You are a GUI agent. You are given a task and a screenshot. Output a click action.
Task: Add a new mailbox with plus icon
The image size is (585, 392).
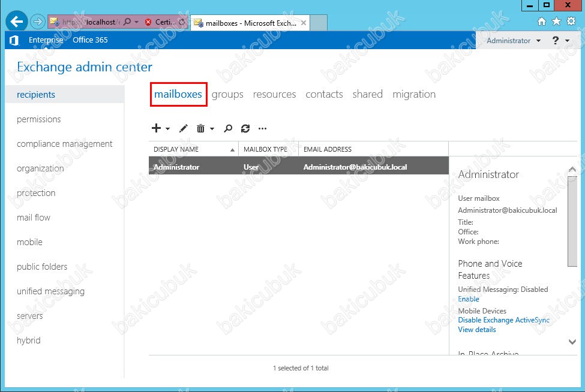pyautogui.click(x=157, y=128)
